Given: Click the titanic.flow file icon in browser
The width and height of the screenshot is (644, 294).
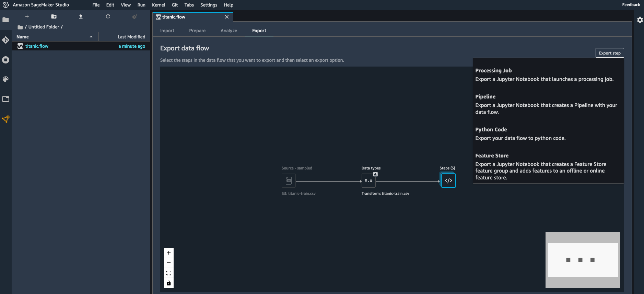Looking at the screenshot, I should point(20,46).
